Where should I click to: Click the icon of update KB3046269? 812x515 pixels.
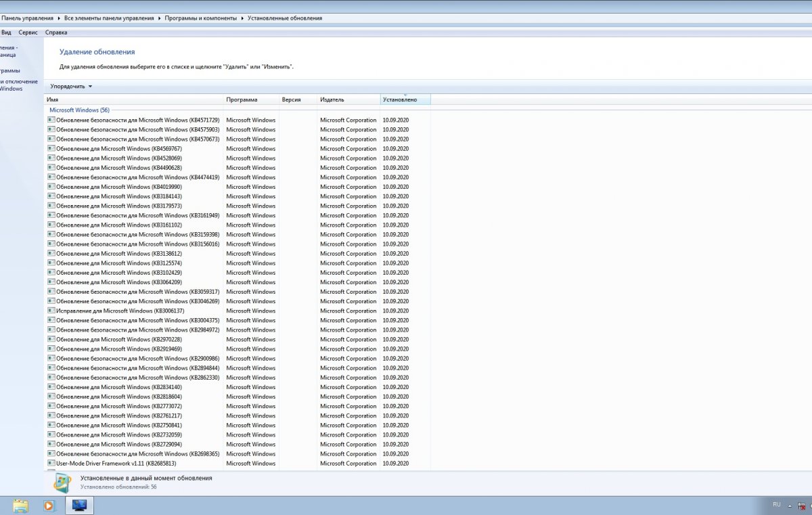(x=51, y=301)
